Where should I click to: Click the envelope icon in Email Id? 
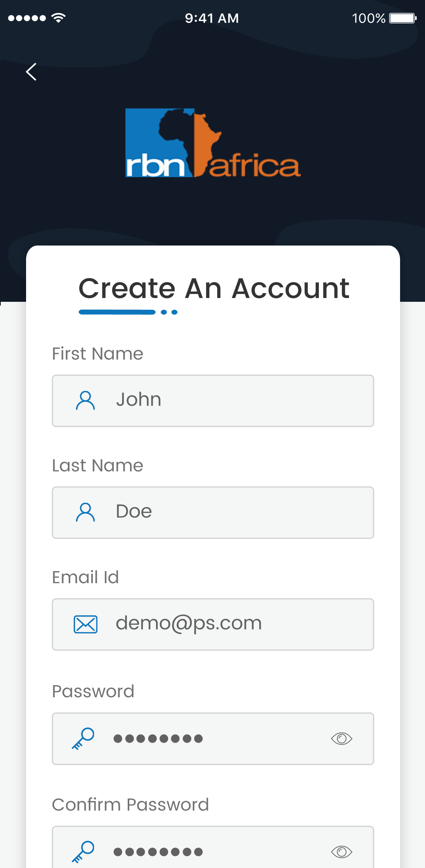tap(85, 624)
